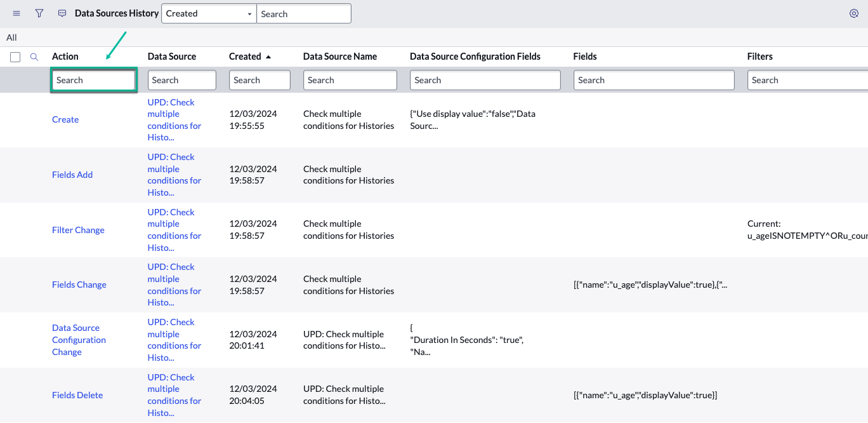Sort by the Data Source Name header
Viewport: 868px width, 423px height.
(x=339, y=57)
